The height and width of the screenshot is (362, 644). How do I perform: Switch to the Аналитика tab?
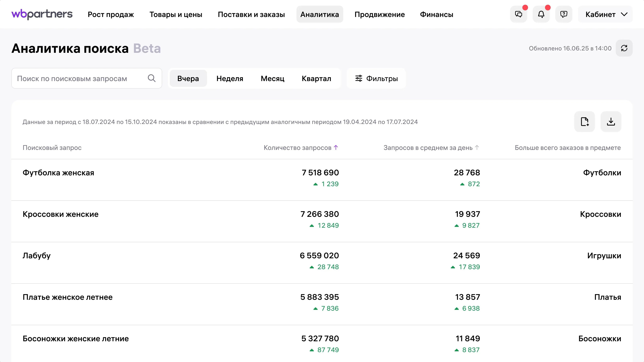(x=319, y=14)
